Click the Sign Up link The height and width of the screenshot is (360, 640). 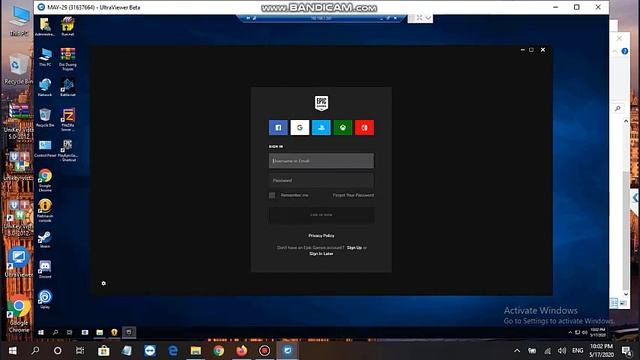[354, 248]
